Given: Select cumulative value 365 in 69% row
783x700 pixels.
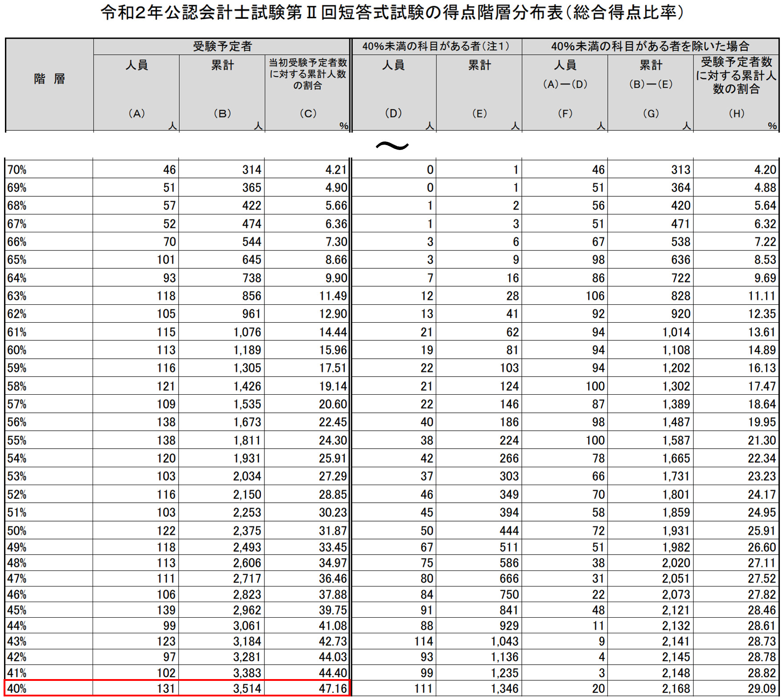Looking at the screenshot, I should point(252,188).
